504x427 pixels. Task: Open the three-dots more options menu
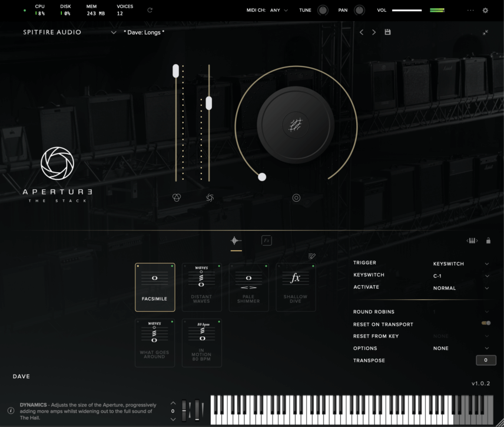pos(470,10)
